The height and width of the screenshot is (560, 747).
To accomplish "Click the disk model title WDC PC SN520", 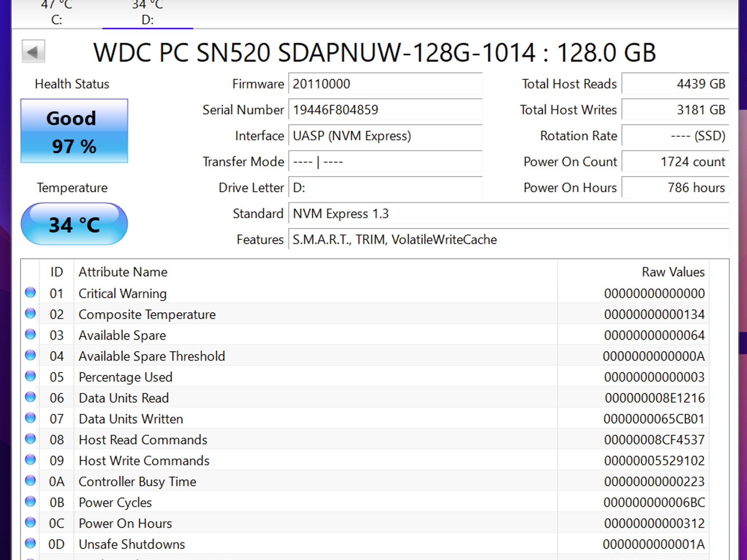I will point(375,52).
